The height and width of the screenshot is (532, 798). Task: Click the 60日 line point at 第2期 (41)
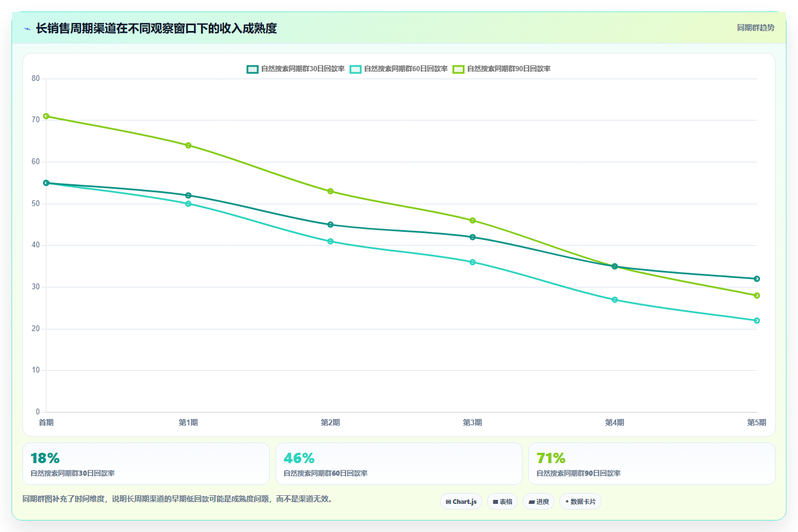coord(331,242)
